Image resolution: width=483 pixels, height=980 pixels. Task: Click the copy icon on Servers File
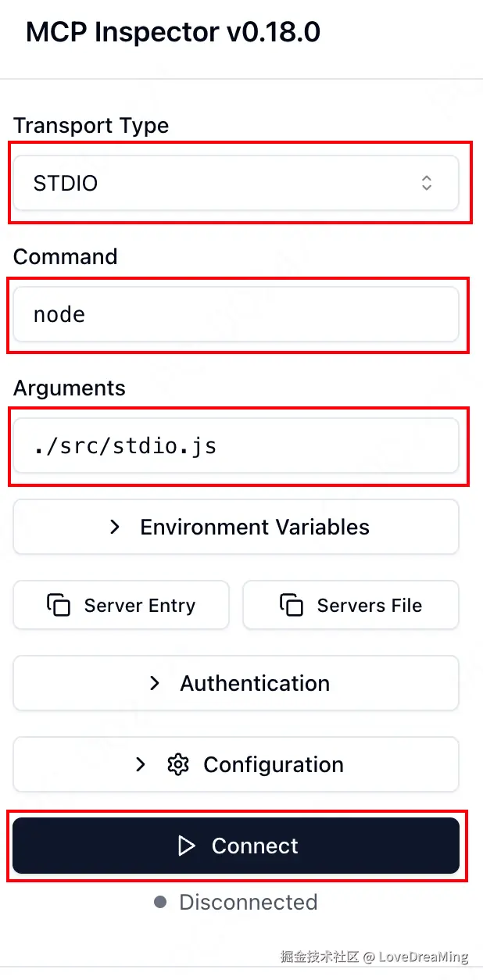coord(291,605)
